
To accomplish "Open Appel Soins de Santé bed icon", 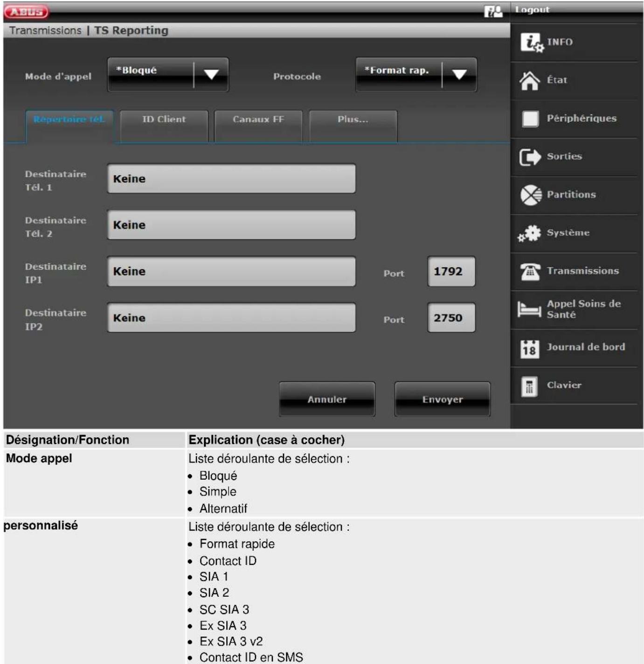I will tap(529, 309).
